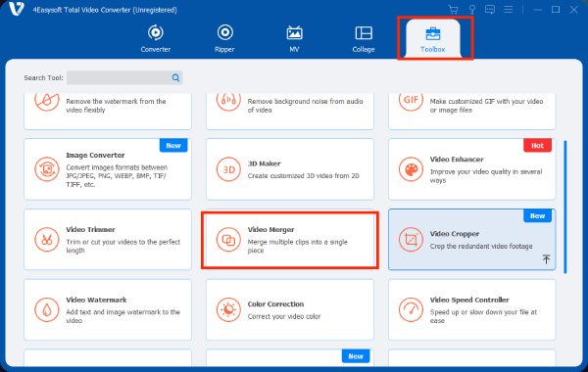Open the MV tab
588x372 pixels.
click(x=294, y=38)
